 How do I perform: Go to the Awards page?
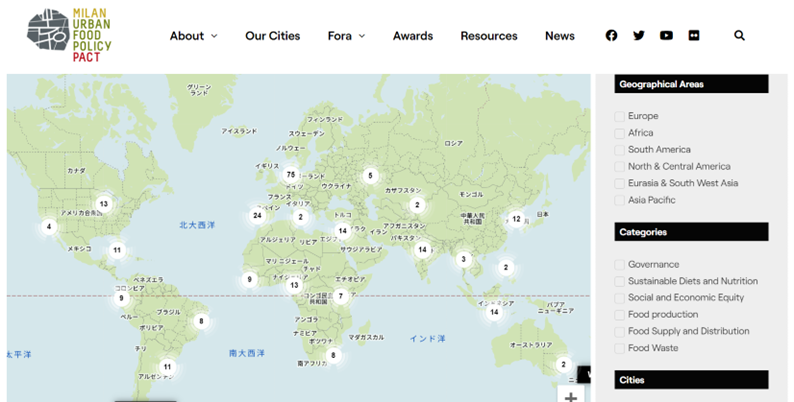pos(412,36)
